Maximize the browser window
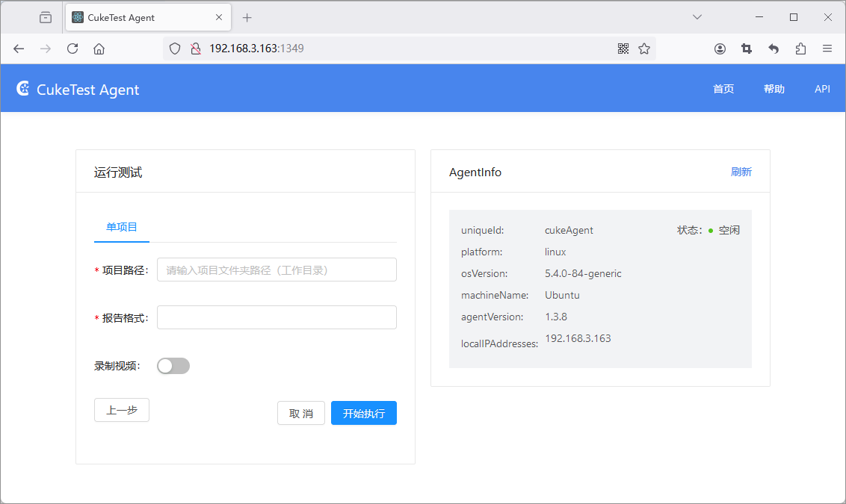 pyautogui.click(x=794, y=17)
